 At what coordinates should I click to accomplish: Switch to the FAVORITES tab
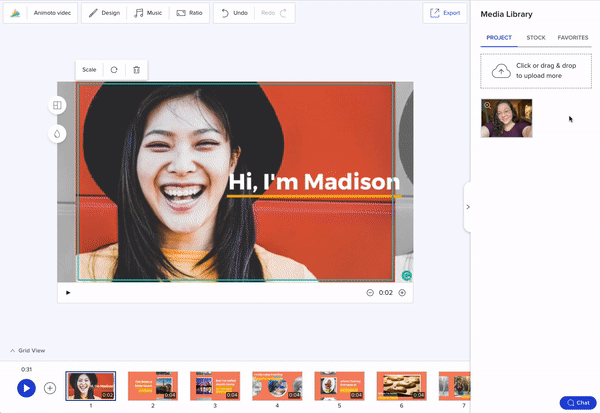(x=572, y=38)
